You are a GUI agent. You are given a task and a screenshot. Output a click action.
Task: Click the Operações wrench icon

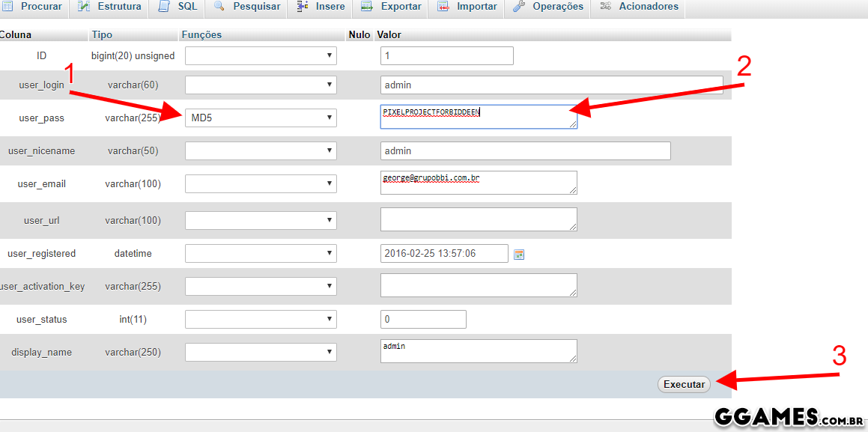click(519, 7)
